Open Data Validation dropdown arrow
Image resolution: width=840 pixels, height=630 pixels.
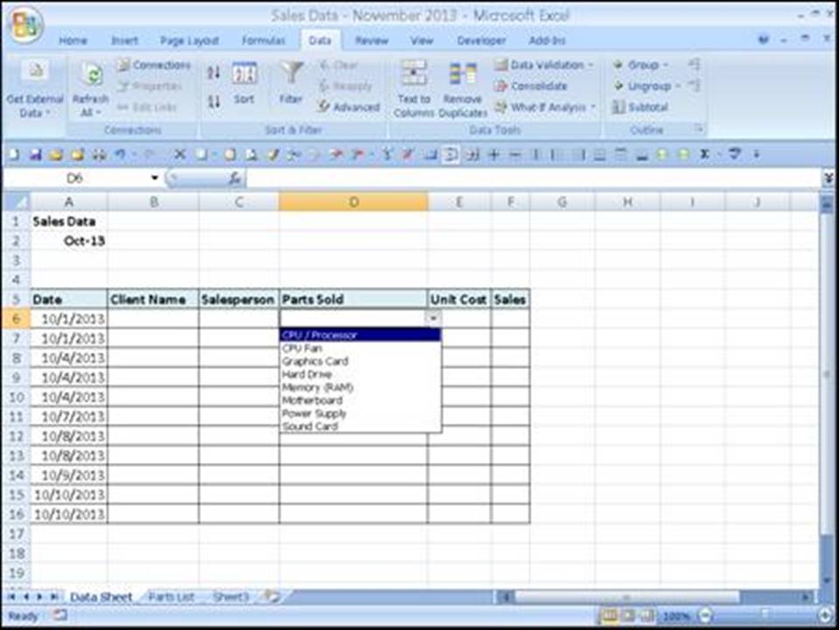coord(591,65)
